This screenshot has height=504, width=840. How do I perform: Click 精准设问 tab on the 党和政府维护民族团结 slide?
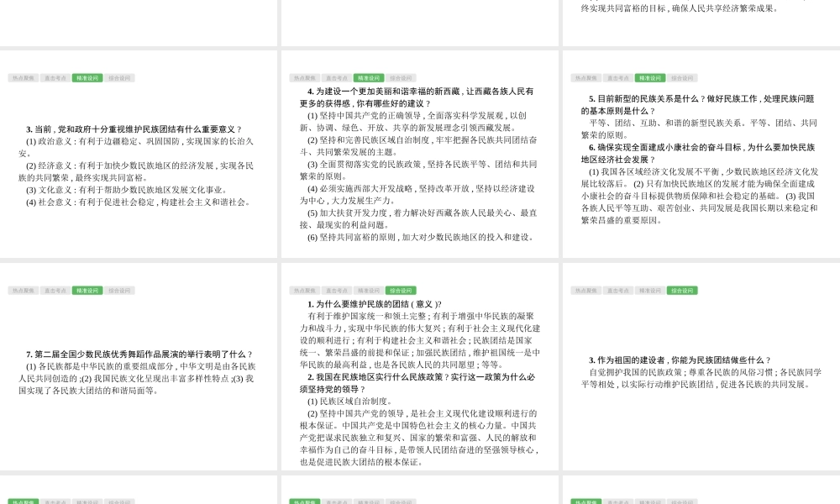coord(87,78)
